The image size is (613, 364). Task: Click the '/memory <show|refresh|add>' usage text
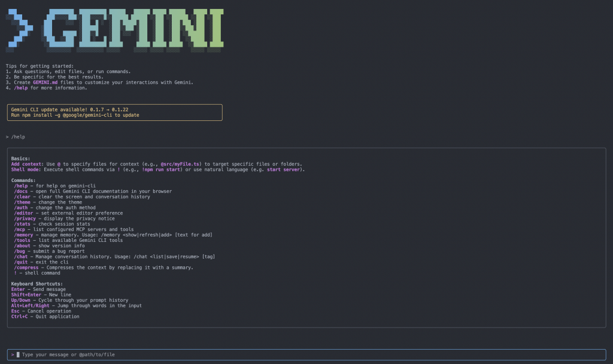coord(136,235)
